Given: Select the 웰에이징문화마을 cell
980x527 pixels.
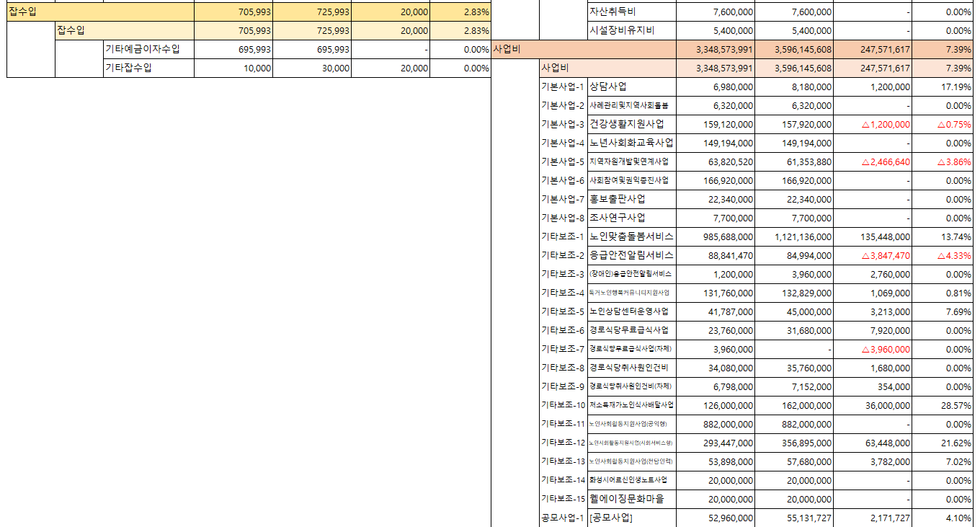Looking at the screenshot, I should click(632, 500).
